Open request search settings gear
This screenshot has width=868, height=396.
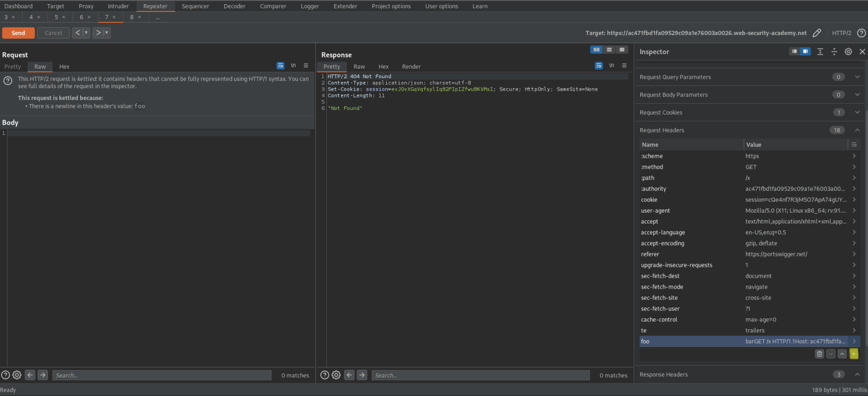coord(17,375)
